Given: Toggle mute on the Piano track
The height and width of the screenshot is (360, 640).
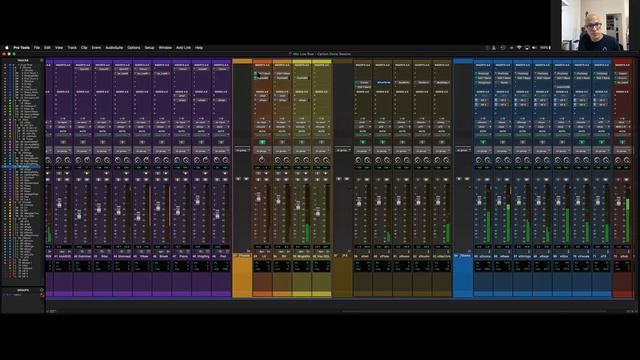Looking at the screenshot, I should pyautogui.click(x=186, y=179).
